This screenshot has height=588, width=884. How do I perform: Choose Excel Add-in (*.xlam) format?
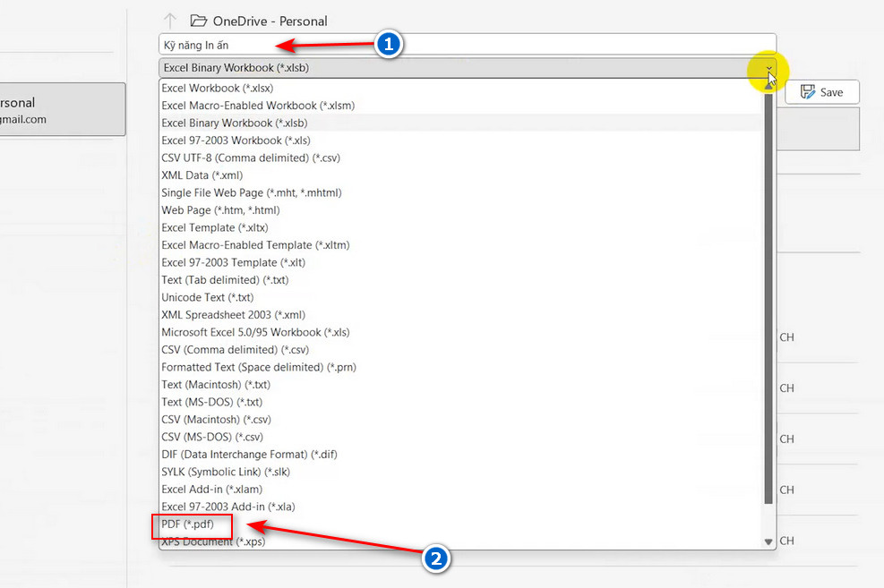211,490
